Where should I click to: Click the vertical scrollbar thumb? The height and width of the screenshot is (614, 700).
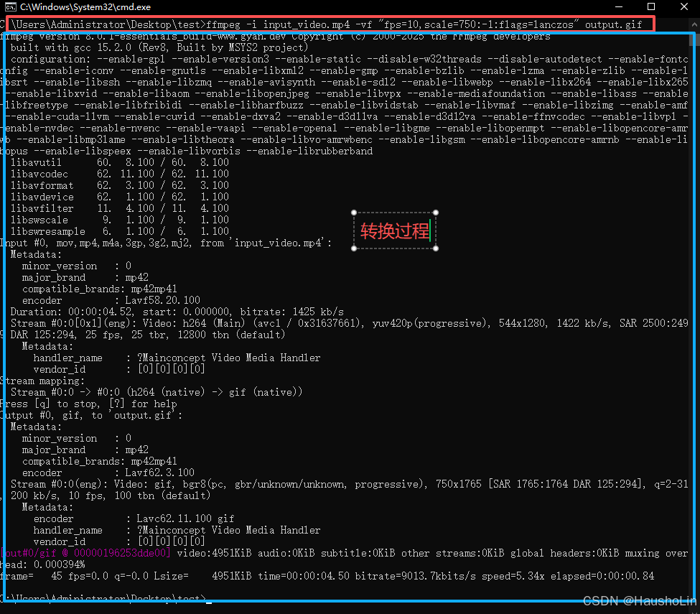click(x=695, y=39)
